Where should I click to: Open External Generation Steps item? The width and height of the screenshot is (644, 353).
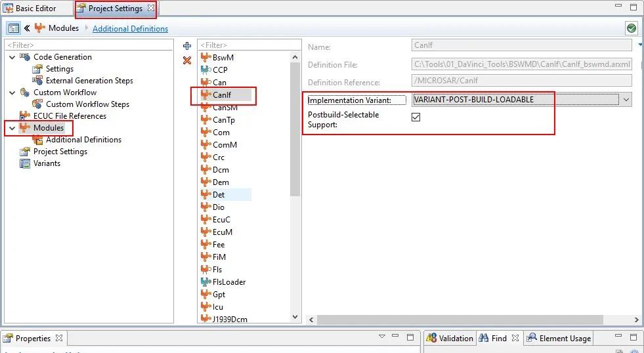coord(89,81)
